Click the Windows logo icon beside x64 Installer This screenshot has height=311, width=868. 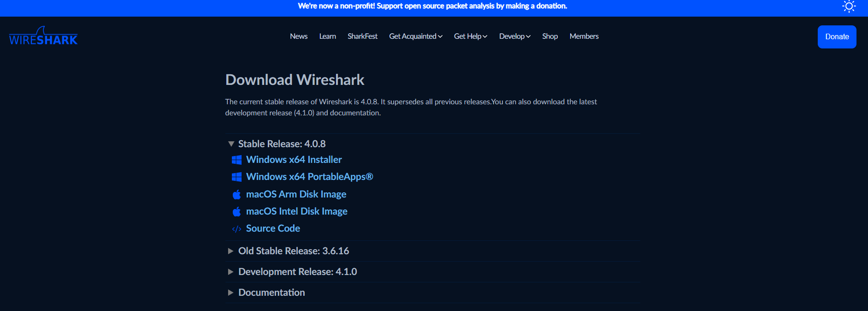[x=236, y=159]
